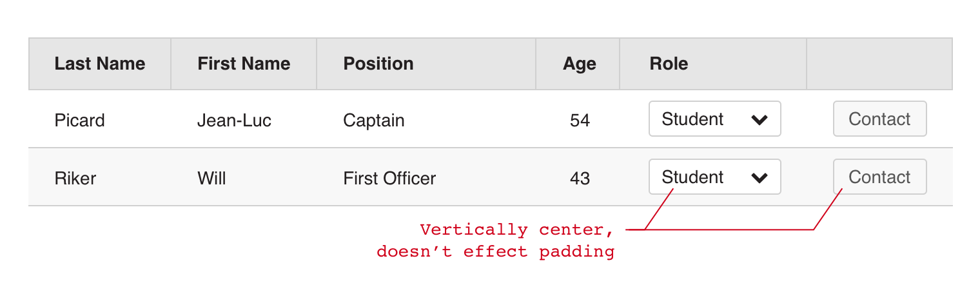Click the Role column header

pos(669,64)
